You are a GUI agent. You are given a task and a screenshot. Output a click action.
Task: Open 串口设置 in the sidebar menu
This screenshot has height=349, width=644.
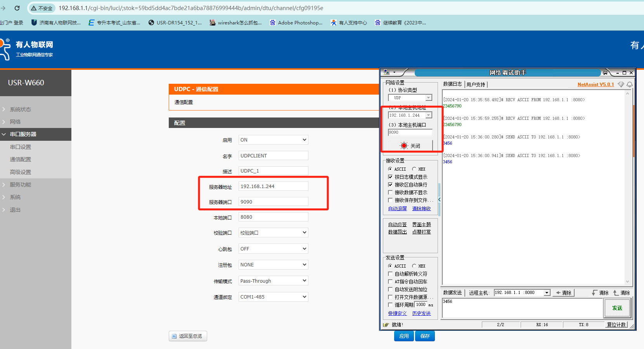click(21, 147)
